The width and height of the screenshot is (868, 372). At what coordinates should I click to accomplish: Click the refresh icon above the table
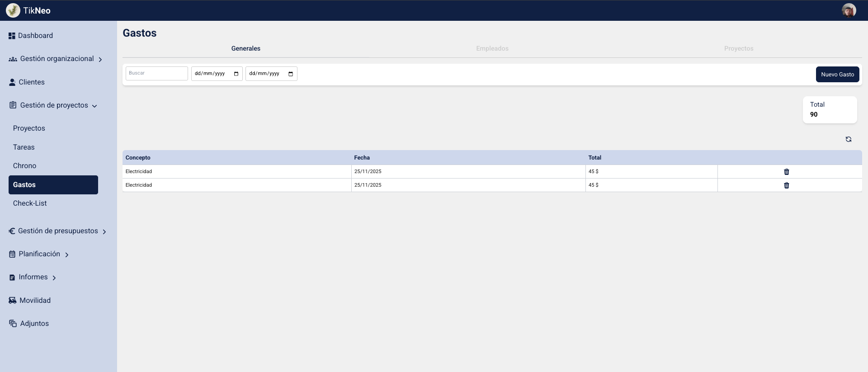[x=848, y=139]
